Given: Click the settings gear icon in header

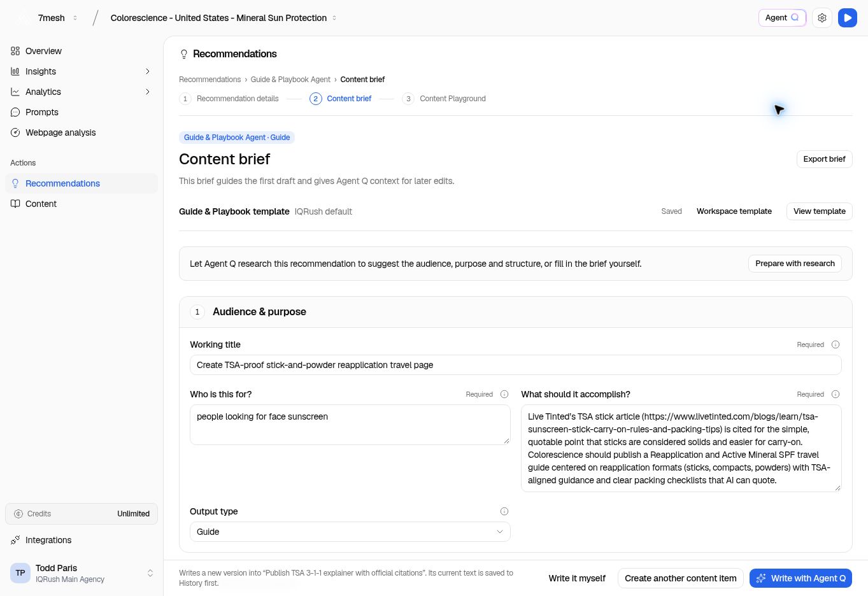Looking at the screenshot, I should [822, 18].
